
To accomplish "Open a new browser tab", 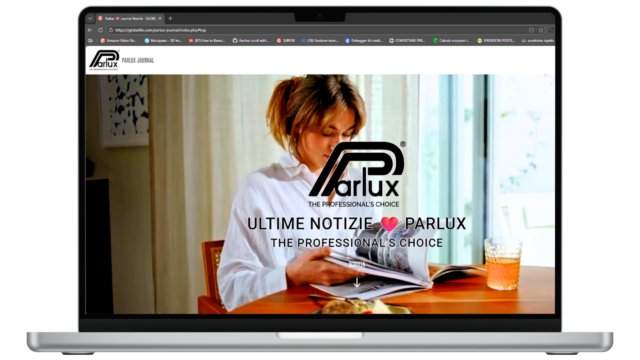I will pyautogui.click(x=170, y=18).
